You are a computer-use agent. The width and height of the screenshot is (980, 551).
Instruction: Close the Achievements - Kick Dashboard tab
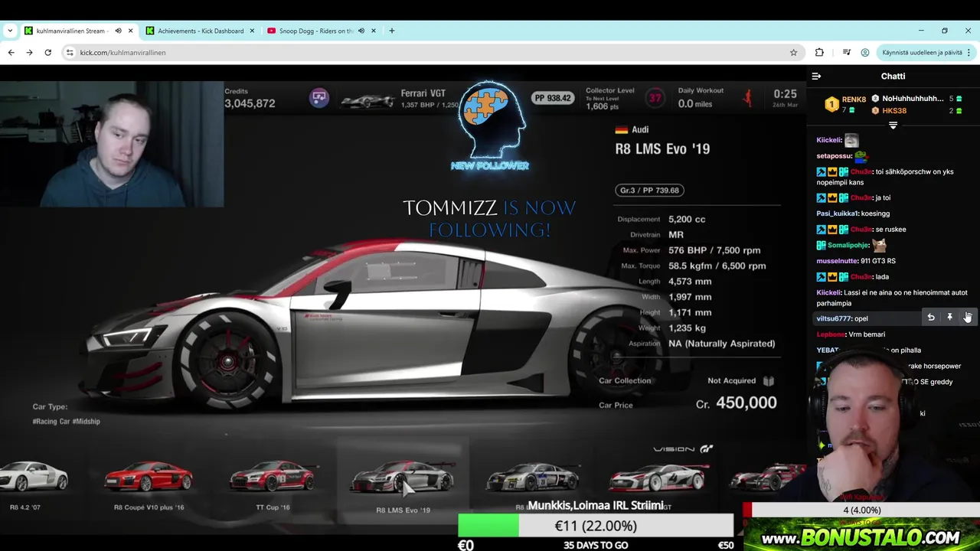[252, 31]
